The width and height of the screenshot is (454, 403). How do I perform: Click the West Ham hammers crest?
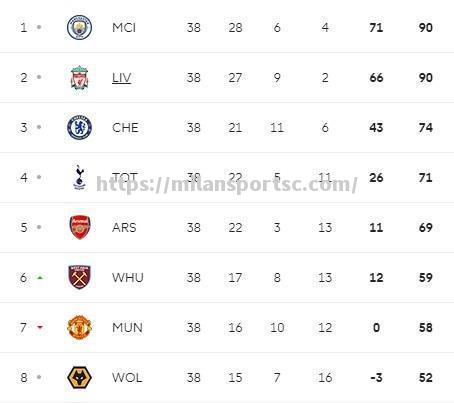click(79, 277)
